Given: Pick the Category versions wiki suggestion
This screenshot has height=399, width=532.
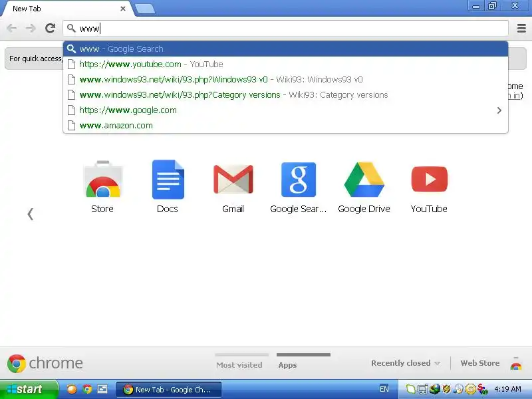Looking at the screenshot, I should [285, 94].
